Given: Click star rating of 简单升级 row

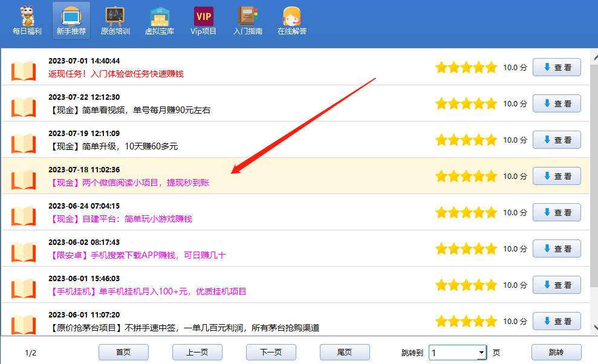Looking at the screenshot, I should [x=466, y=140].
